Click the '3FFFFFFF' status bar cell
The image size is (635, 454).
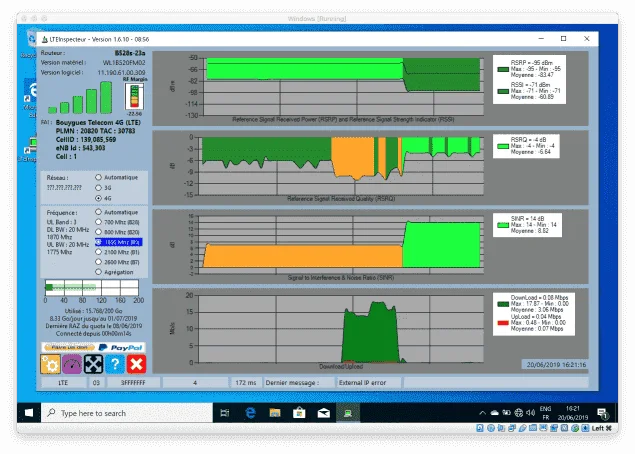(x=133, y=382)
